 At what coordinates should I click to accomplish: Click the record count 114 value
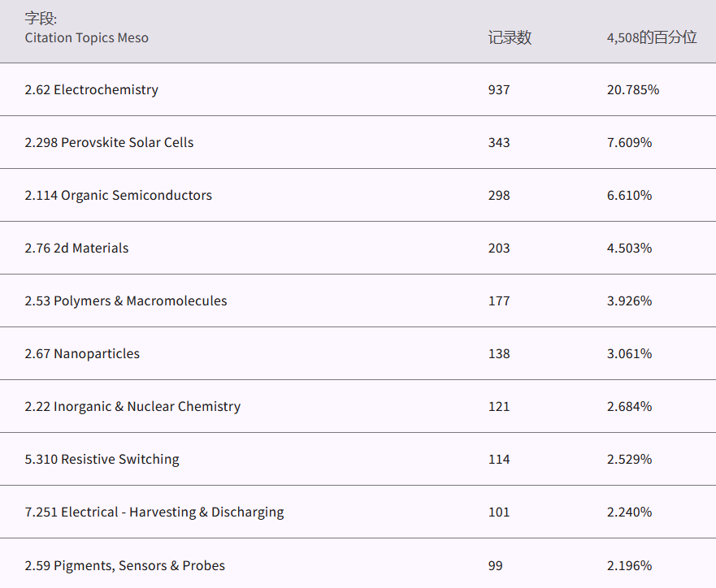click(x=499, y=459)
